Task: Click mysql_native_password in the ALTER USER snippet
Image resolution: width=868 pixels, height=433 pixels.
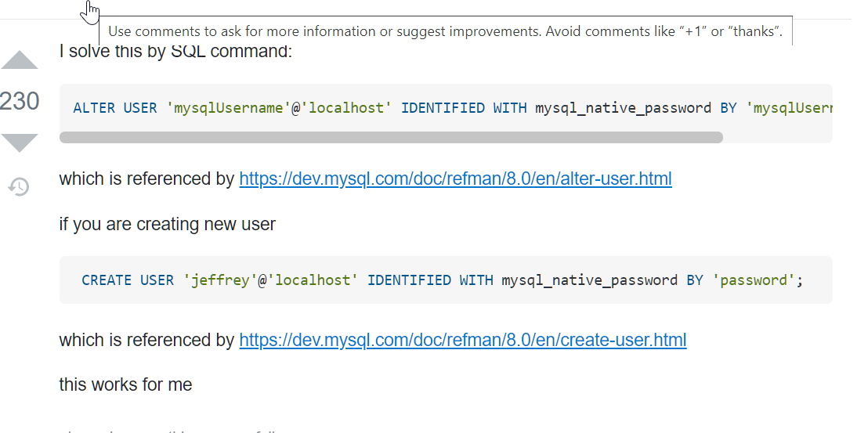Action: tap(623, 108)
